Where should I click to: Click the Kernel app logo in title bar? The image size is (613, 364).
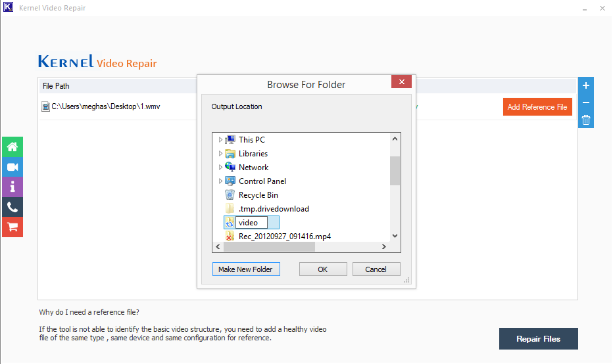8,7
